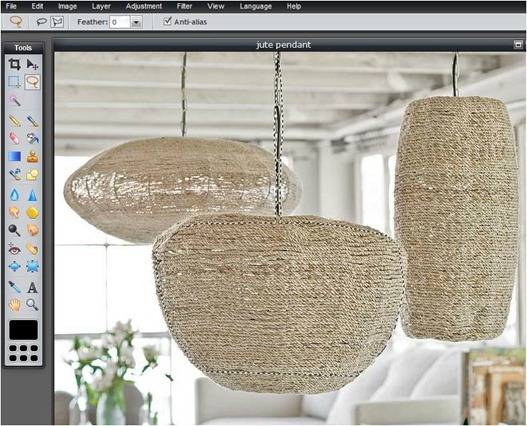Select the Smudge tool
Image resolution: width=527 pixels, height=426 pixels.
pyautogui.click(x=14, y=212)
